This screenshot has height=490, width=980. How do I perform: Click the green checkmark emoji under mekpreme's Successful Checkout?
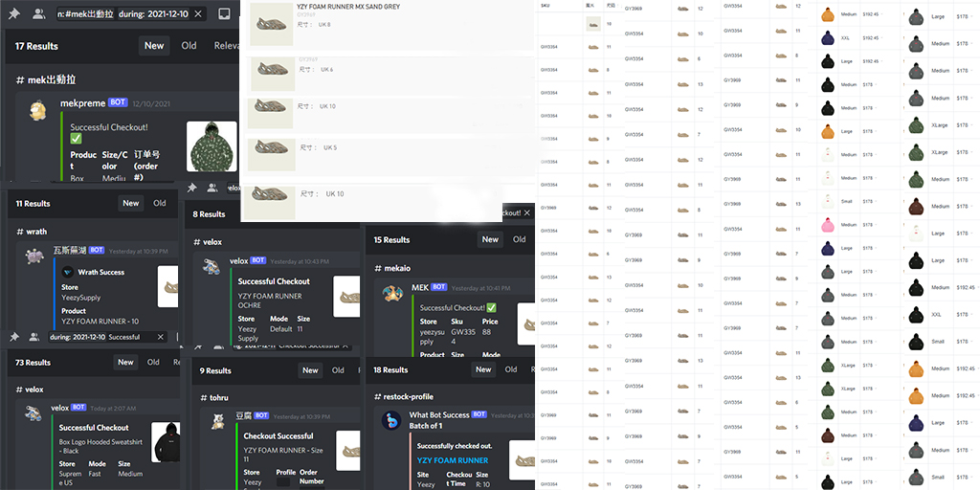point(77,139)
